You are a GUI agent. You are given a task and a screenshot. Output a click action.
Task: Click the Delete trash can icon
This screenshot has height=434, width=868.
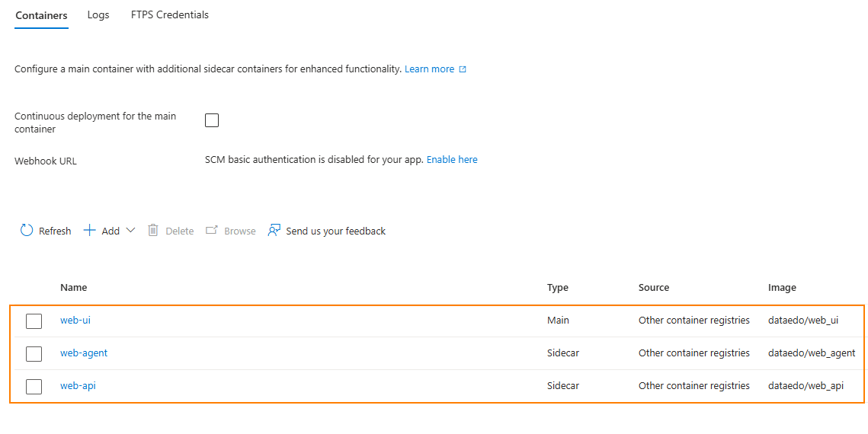[153, 231]
